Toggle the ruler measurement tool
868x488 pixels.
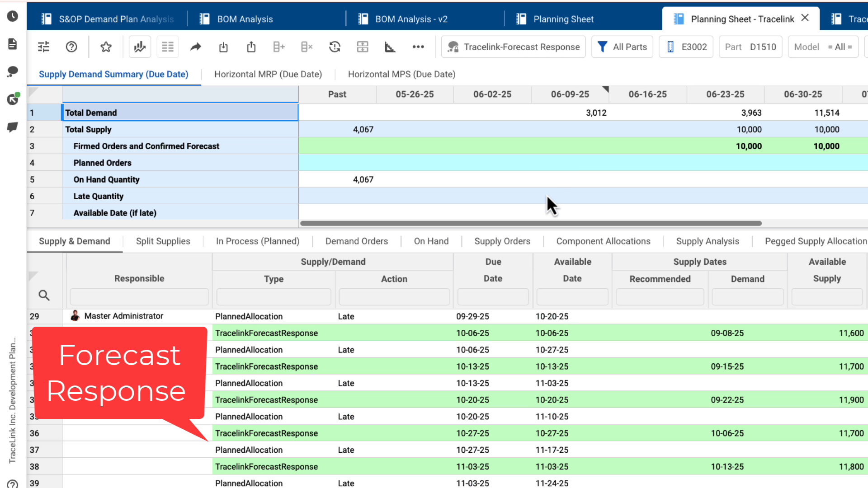390,47
